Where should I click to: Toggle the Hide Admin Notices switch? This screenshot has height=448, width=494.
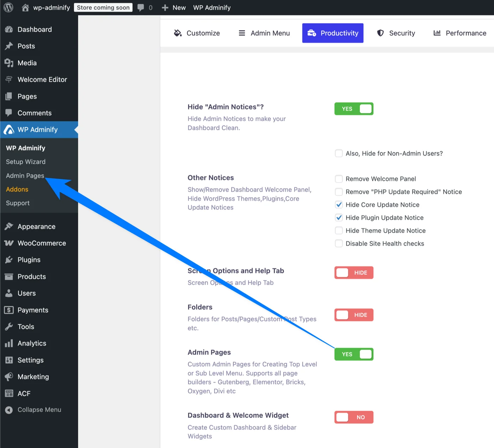pos(354,109)
